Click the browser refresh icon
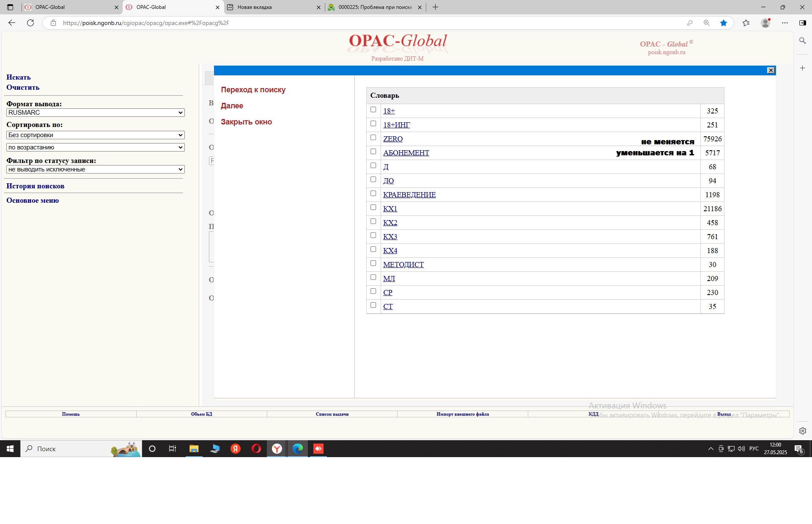The height and width of the screenshot is (524, 812). pos(30,23)
